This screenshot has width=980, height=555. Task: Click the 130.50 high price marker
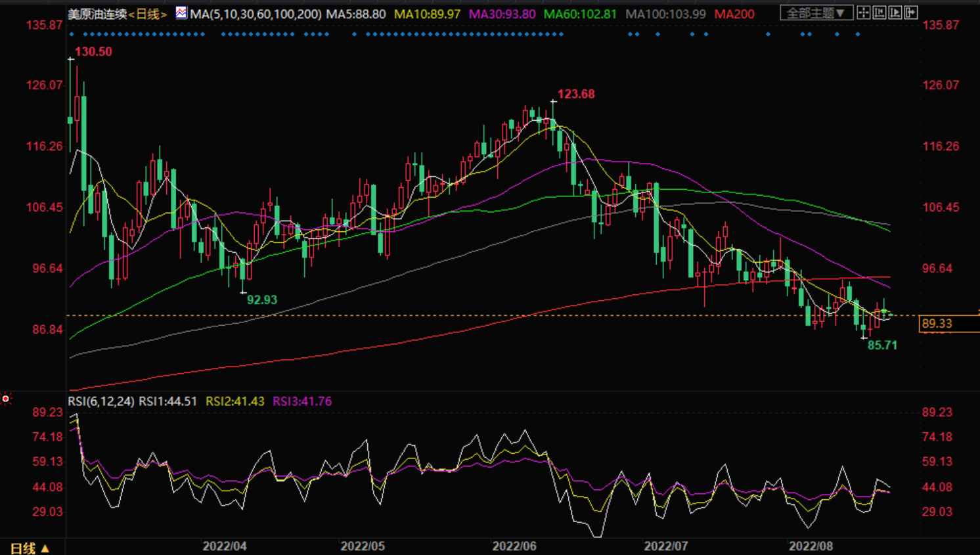pos(93,52)
